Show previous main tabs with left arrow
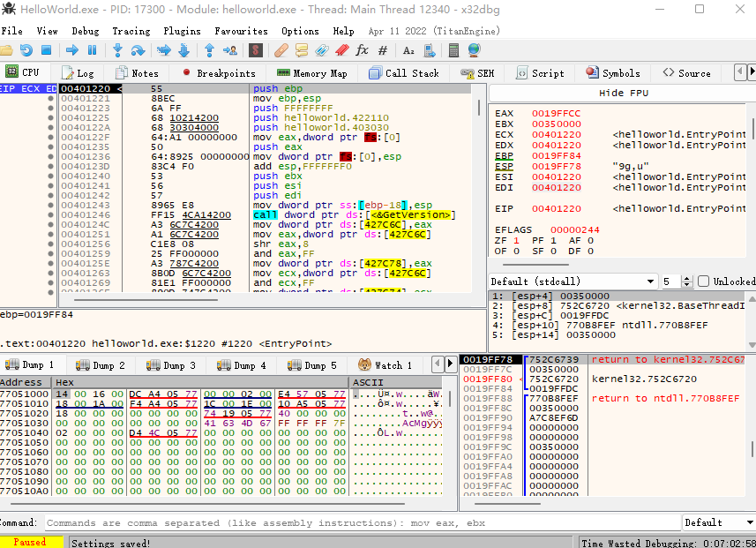756x548 pixels. pos(740,72)
